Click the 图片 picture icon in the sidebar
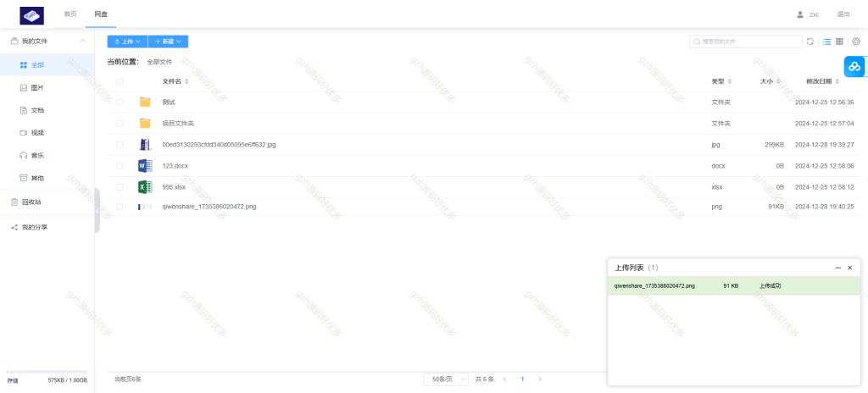 tap(23, 87)
